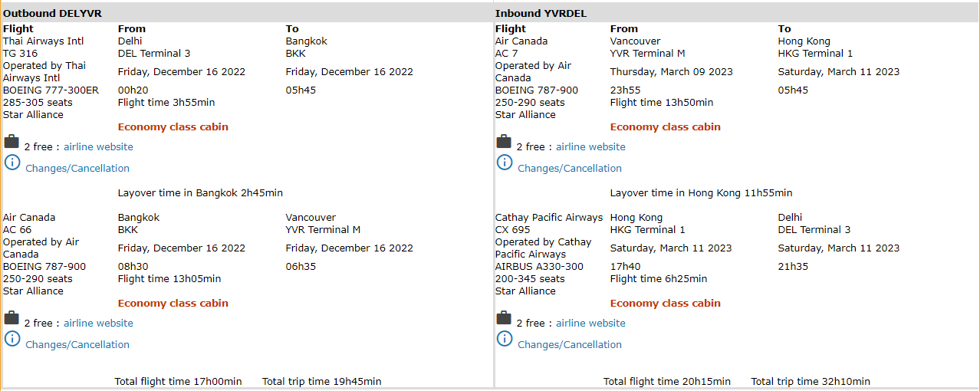View Changes/Cancellation for the Bangkok to Vancouver flight
Image resolution: width=980 pixels, height=391 pixels.
click(x=77, y=345)
